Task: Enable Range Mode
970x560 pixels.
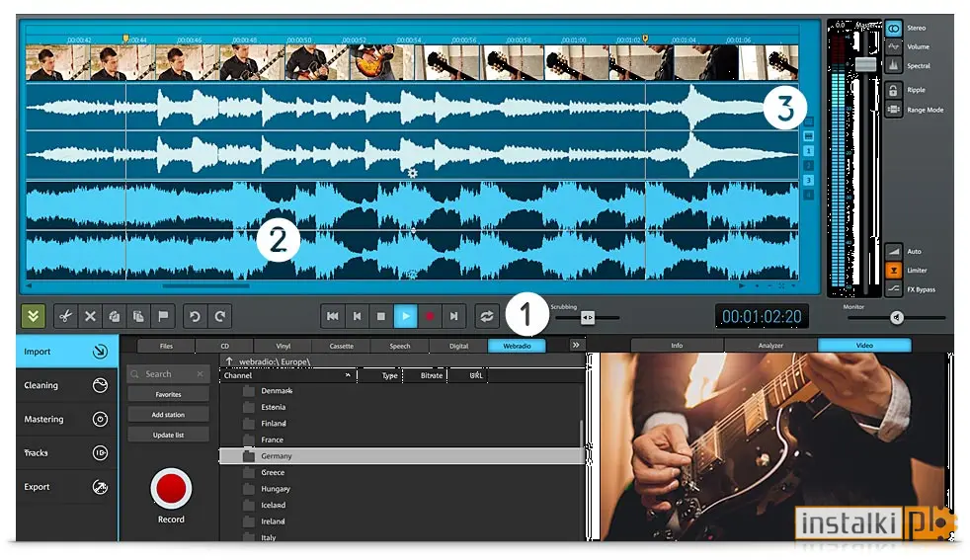Action: (893, 110)
